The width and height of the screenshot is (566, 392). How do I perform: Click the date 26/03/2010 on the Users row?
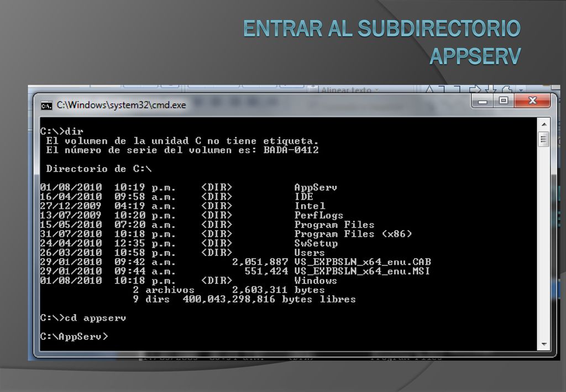[71, 253]
